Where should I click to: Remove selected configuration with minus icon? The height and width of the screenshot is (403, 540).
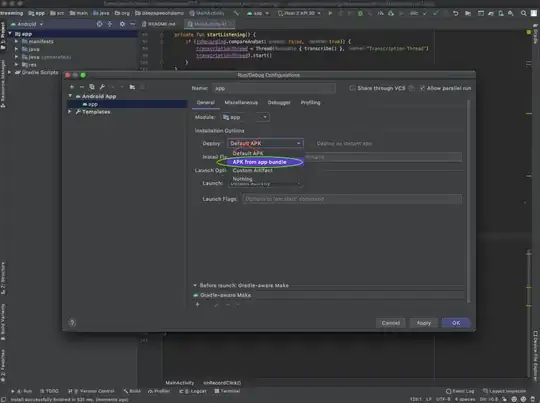[x=82, y=87]
